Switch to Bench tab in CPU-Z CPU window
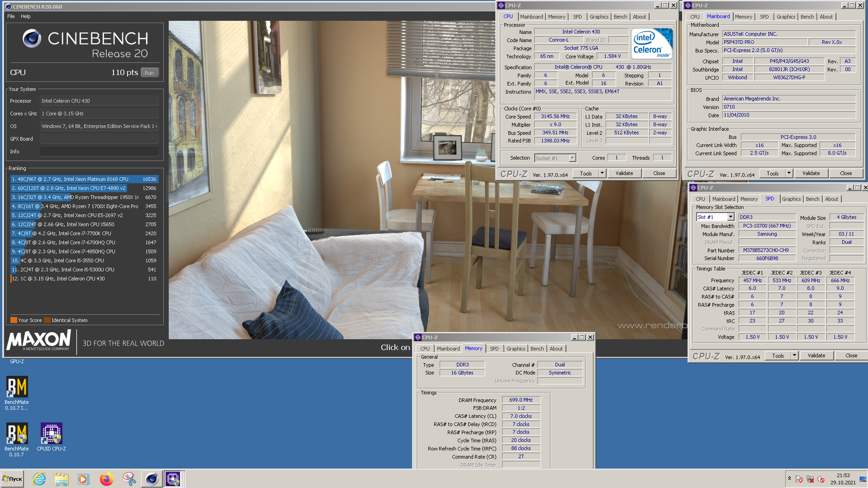Image resolution: width=868 pixels, height=488 pixels. [620, 17]
